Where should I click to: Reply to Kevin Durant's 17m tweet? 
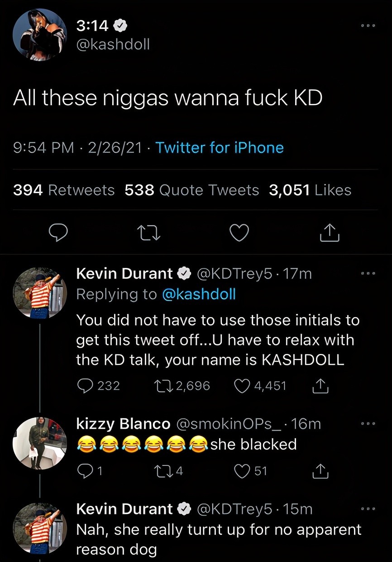point(85,386)
